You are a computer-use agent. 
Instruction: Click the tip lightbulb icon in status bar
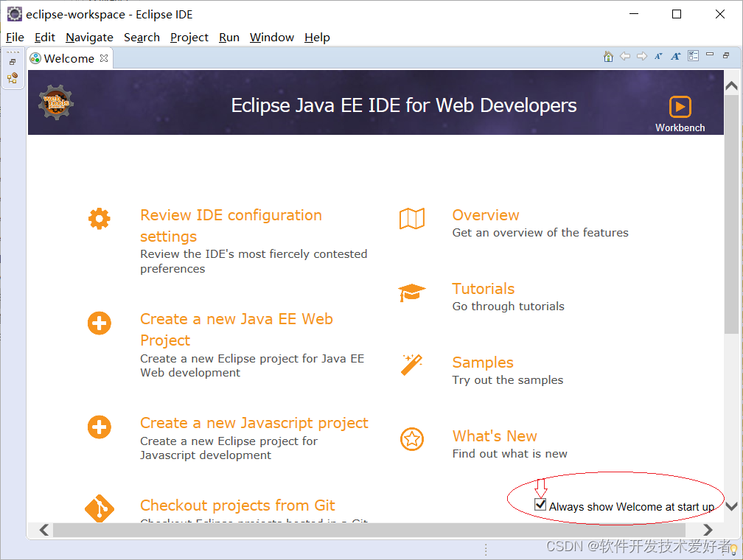[733, 550]
